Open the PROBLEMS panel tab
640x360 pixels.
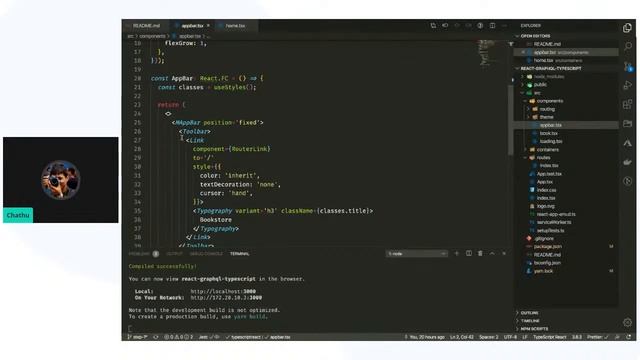143,254
